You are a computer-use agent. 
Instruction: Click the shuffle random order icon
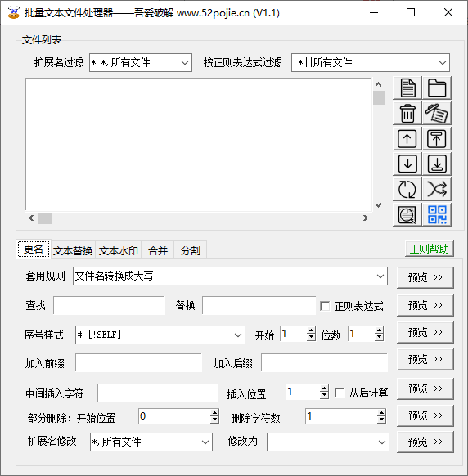pos(437,189)
